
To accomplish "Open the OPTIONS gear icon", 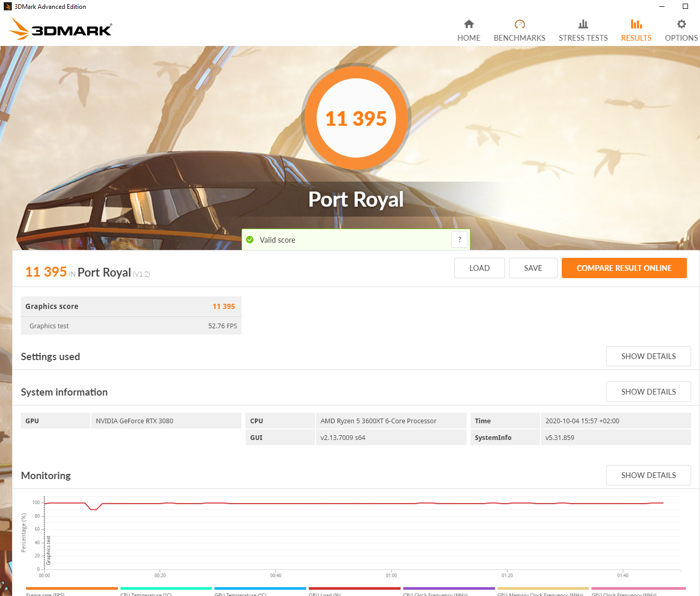I will [x=681, y=24].
